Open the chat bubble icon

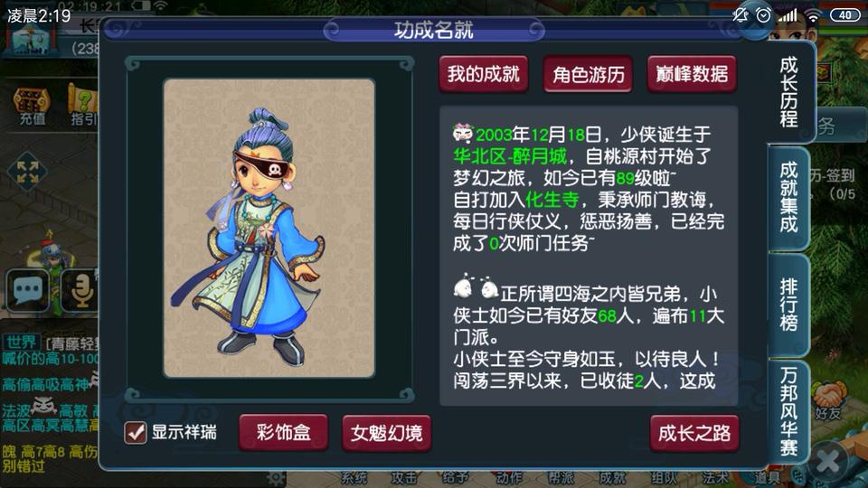pyautogui.click(x=27, y=290)
